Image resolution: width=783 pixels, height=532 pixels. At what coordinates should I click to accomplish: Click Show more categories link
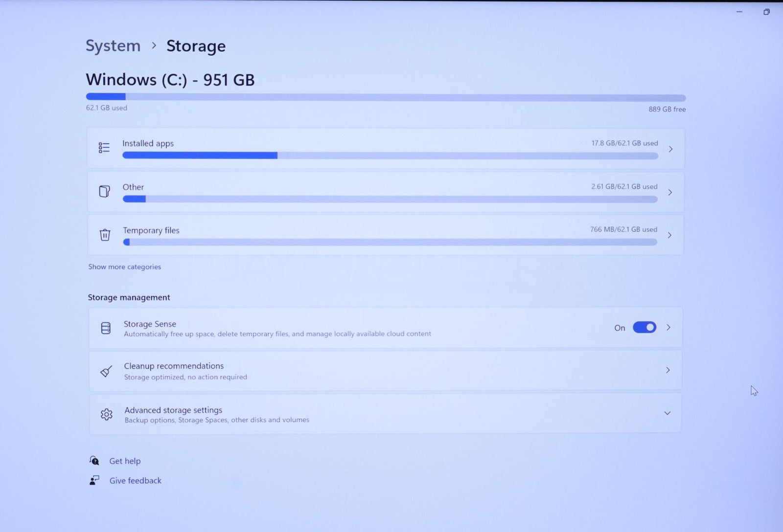(124, 267)
